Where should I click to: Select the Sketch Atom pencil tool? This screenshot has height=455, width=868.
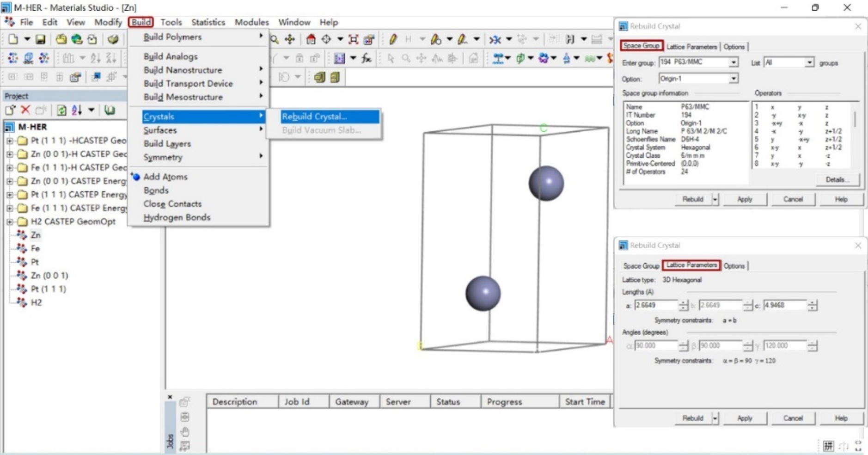click(393, 40)
